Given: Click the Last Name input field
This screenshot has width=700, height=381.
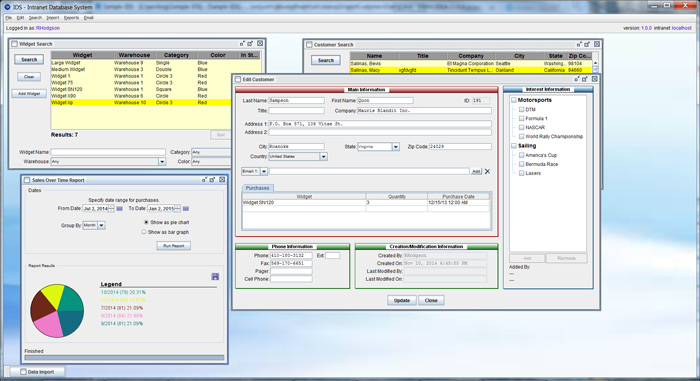Looking at the screenshot, I should (x=296, y=101).
